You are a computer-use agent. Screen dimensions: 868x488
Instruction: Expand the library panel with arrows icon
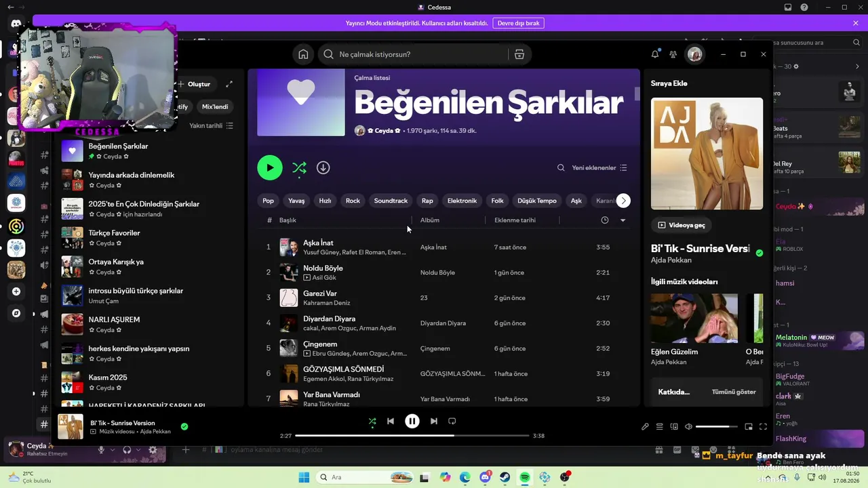pyautogui.click(x=229, y=84)
